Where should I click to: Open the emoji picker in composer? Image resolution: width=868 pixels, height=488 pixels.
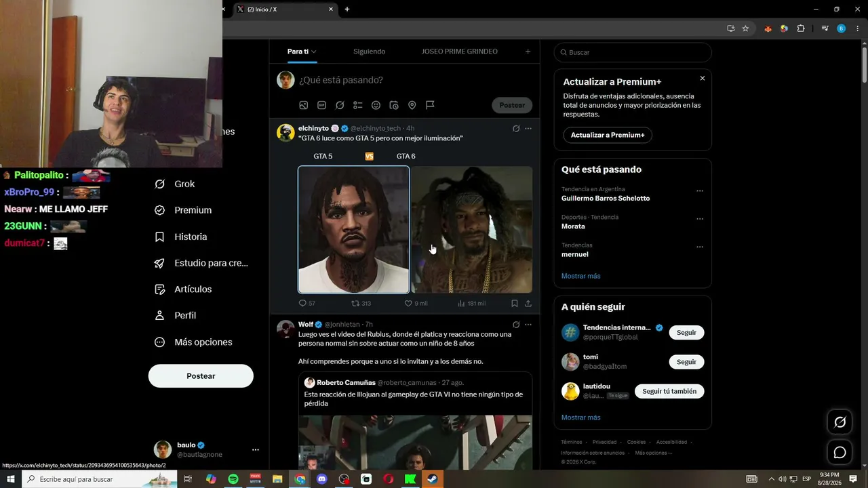[x=376, y=105]
